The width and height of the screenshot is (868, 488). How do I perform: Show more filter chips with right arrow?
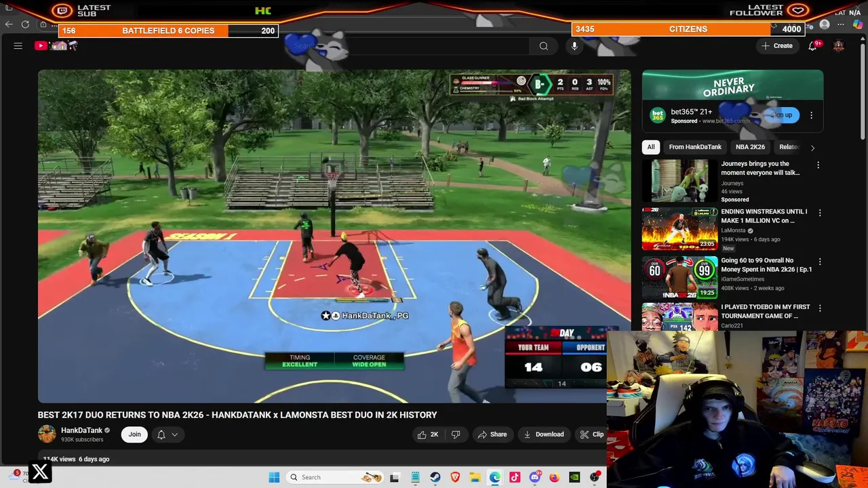(x=812, y=147)
